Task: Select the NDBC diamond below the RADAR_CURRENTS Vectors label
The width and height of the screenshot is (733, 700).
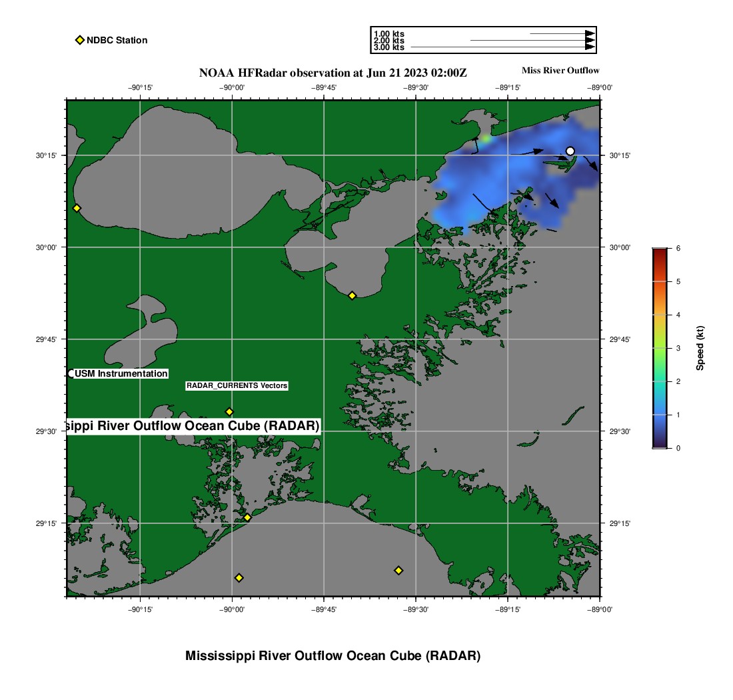Action: click(x=229, y=411)
